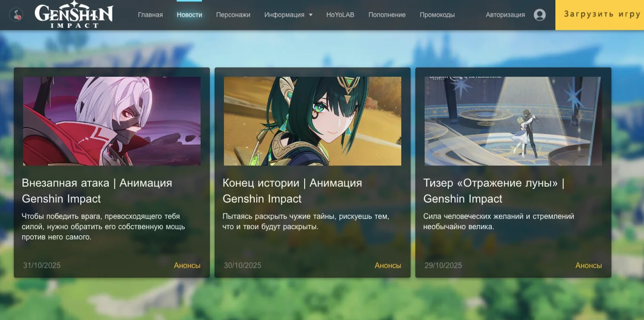
Task: Click the Genshin Impact logo
Action: pyautogui.click(x=74, y=15)
